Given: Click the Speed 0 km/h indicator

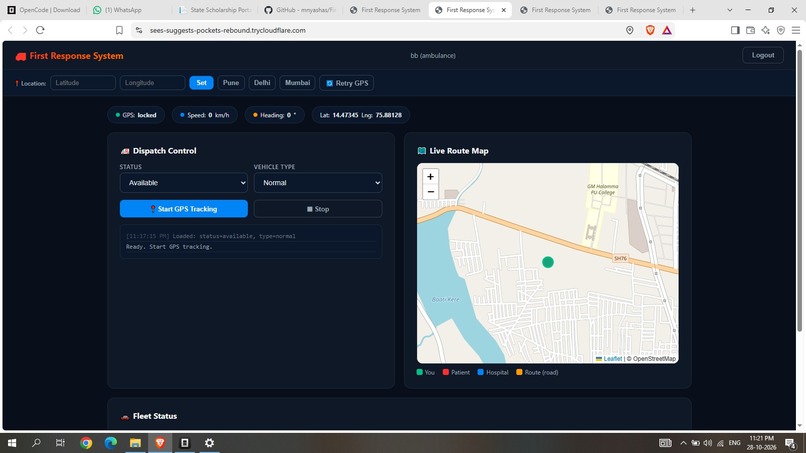Looking at the screenshot, I should pos(205,115).
